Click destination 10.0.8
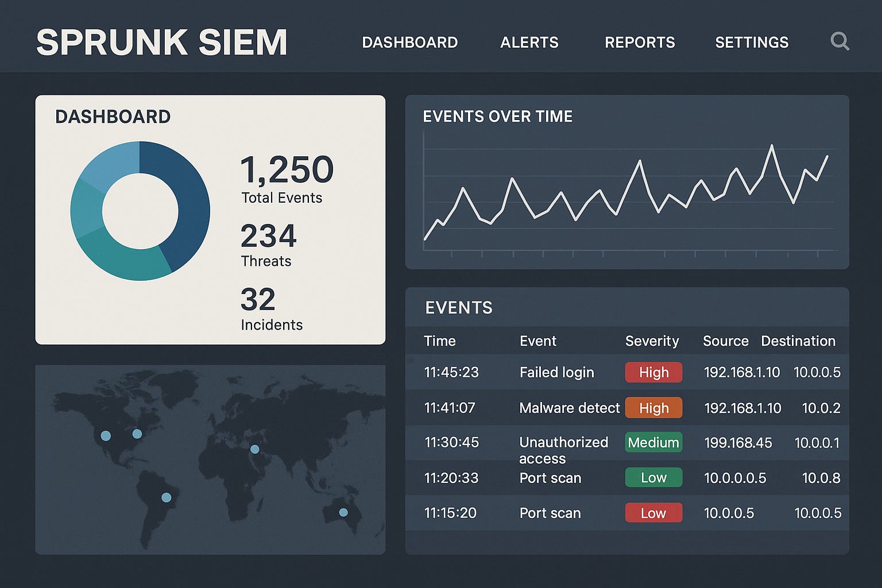The width and height of the screenshot is (882, 588). [821, 478]
